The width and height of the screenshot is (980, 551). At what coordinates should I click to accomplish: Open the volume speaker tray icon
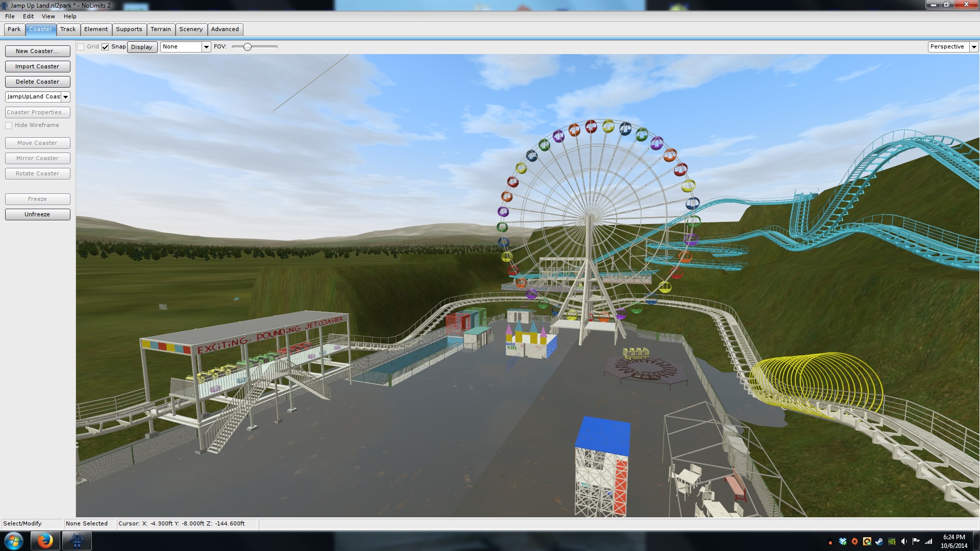(x=904, y=541)
